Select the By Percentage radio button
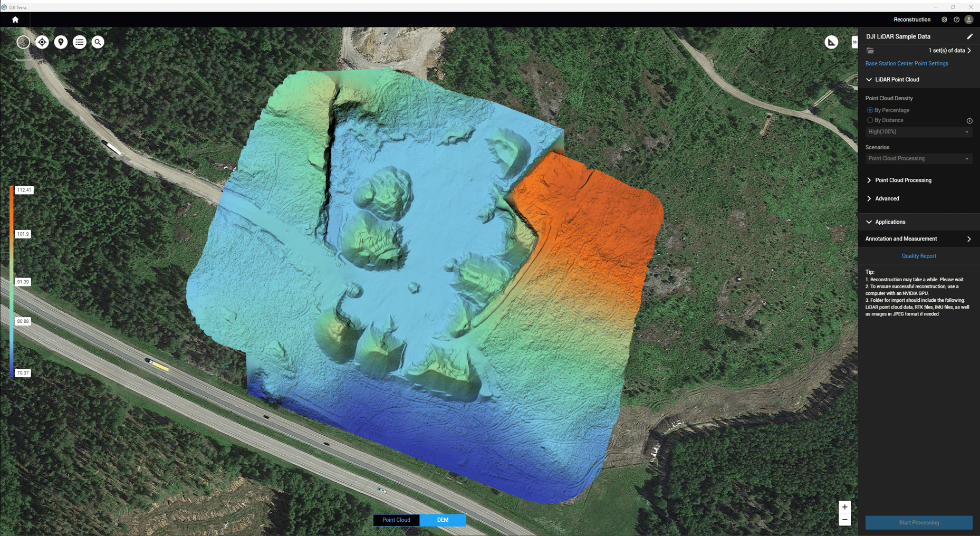 870,110
